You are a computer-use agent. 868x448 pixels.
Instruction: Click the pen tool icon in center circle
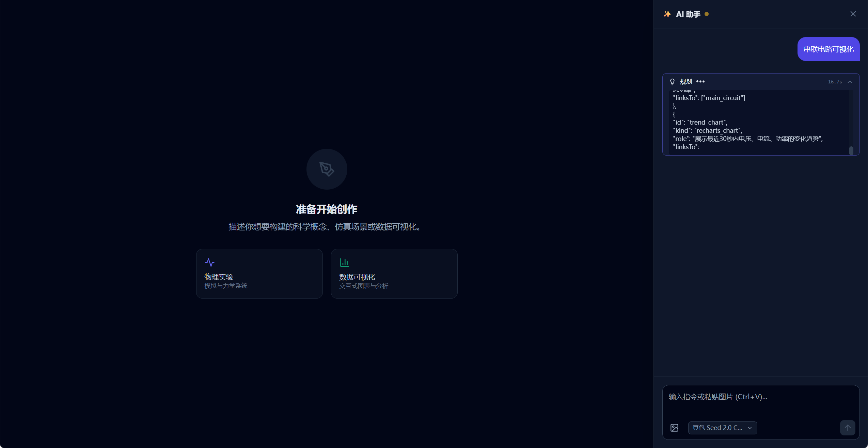click(x=327, y=169)
